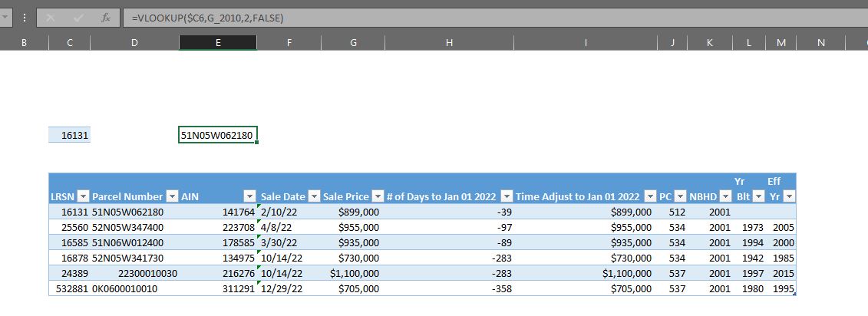Select parcel number cell 52N05W347400

click(x=127, y=227)
